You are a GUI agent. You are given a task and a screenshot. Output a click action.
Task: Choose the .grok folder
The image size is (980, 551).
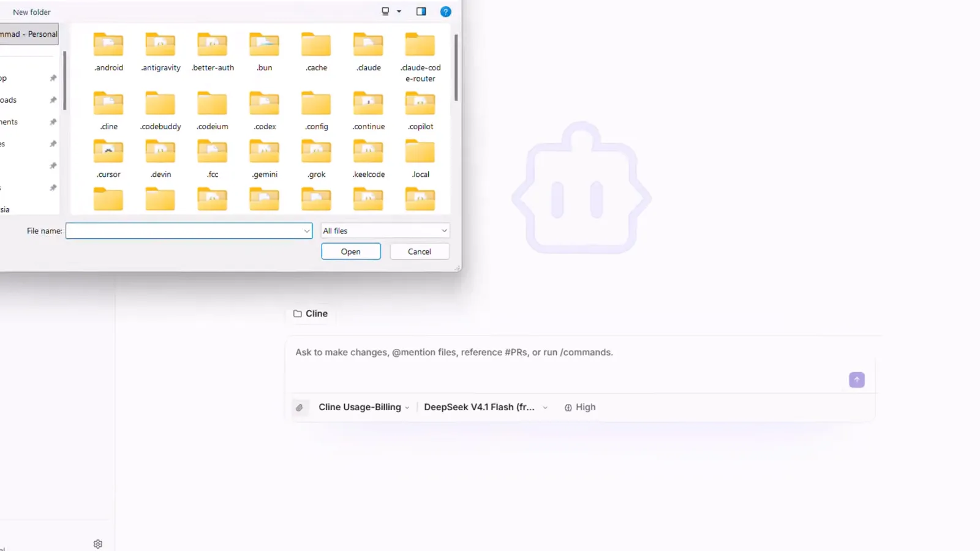(316, 159)
